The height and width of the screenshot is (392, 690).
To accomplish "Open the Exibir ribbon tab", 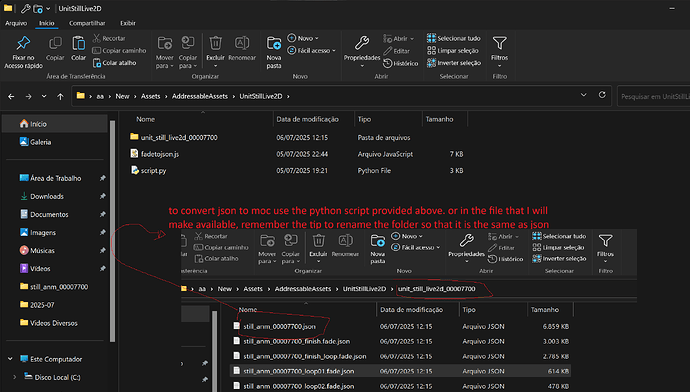I will tap(128, 23).
